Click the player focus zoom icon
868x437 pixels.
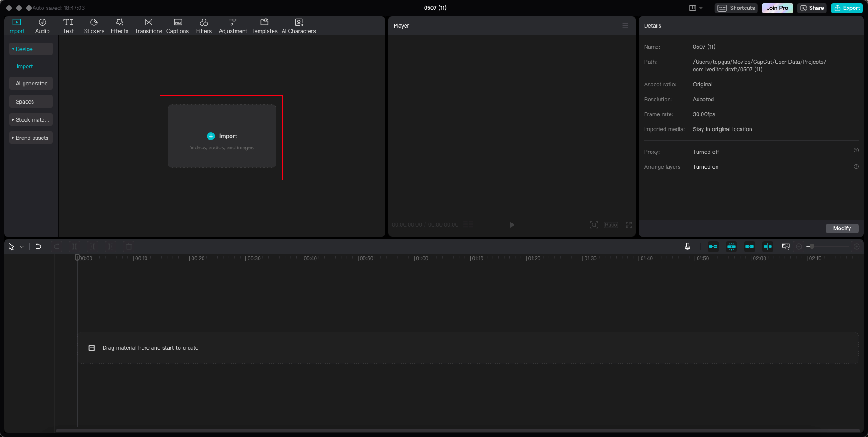[594, 225]
